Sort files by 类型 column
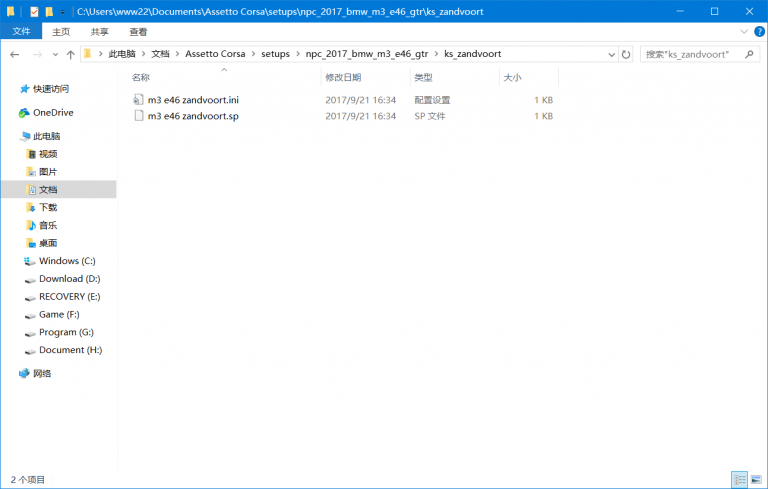This screenshot has width=768, height=489. point(424,77)
